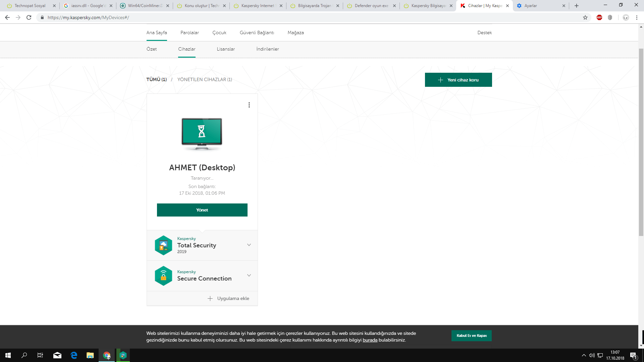Switch to the Lisanslar tab
Viewport: 644px width, 362px height.
[226, 49]
